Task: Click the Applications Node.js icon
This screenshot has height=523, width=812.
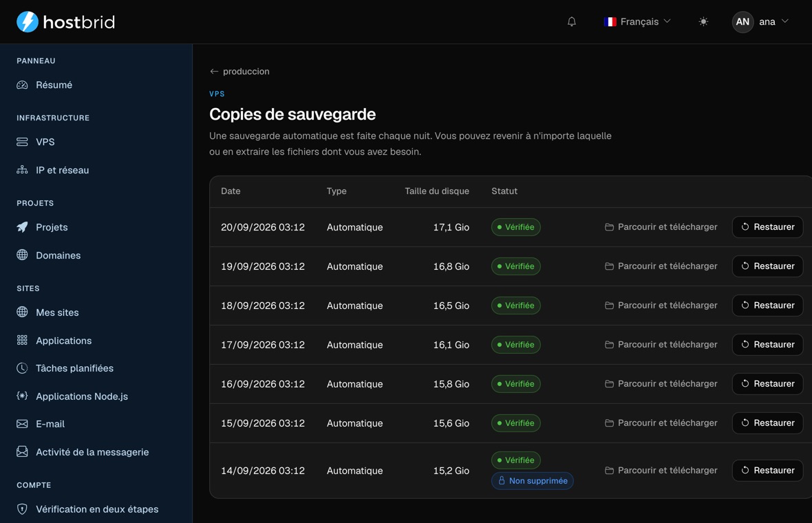Action: pyautogui.click(x=22, y=396)
